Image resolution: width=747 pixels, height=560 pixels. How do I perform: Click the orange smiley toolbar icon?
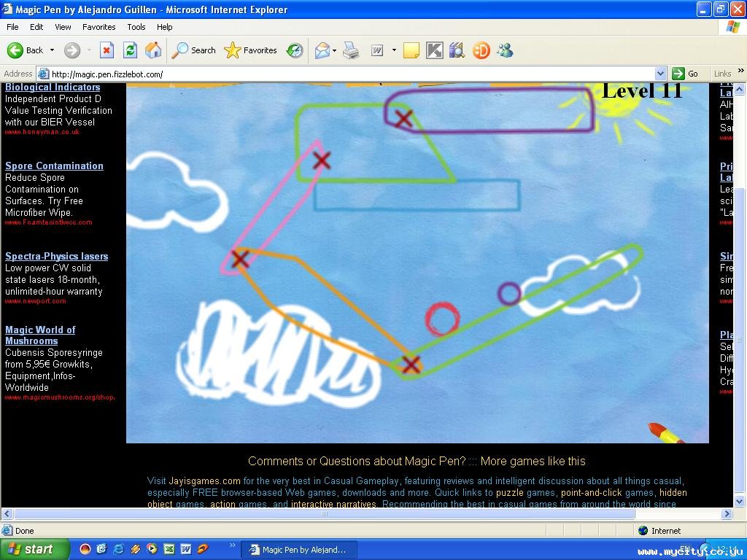[x=481, y=50]
